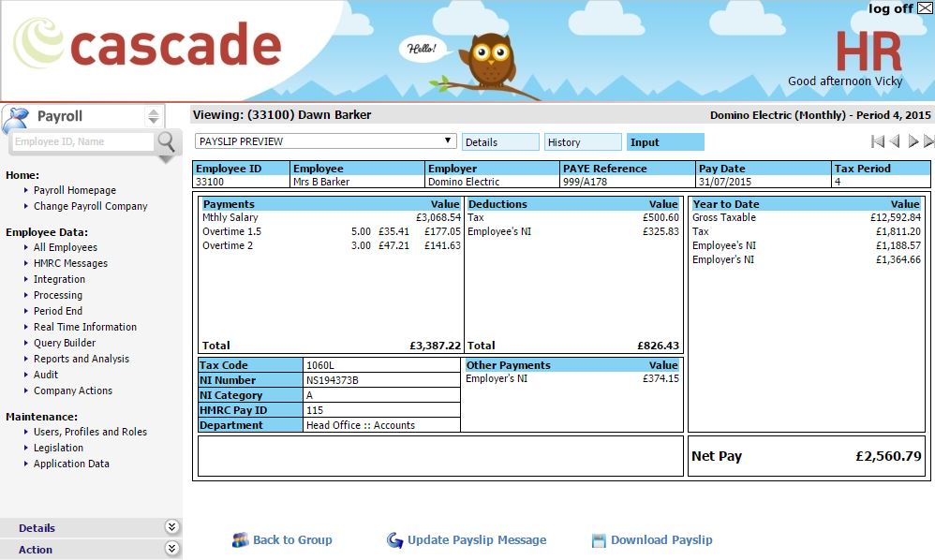Click the empty payslip message box
This screenshot has height=560, width=935.
click(440, 456)
